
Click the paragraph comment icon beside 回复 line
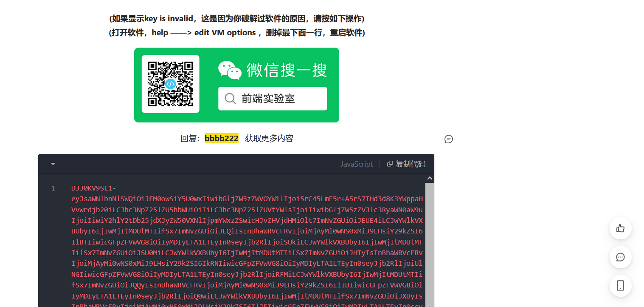pos(449,139)
